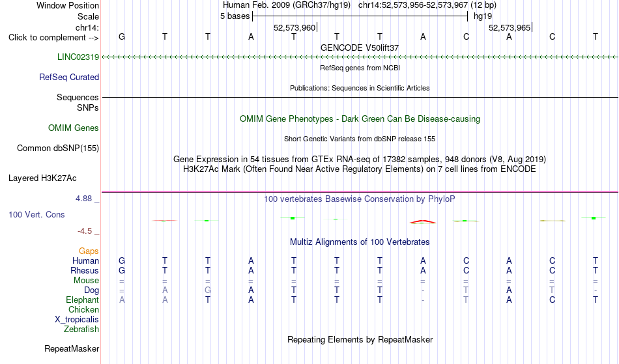Click 'Short Genetic Variants from dbSNP release 155'
The image size is (619, 364).
point(360,139)
